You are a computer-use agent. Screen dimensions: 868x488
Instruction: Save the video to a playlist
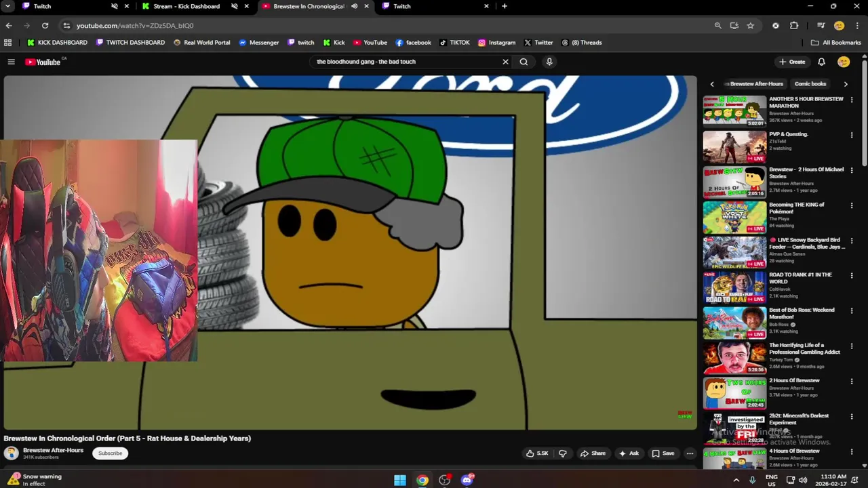(x=663, y=453)
